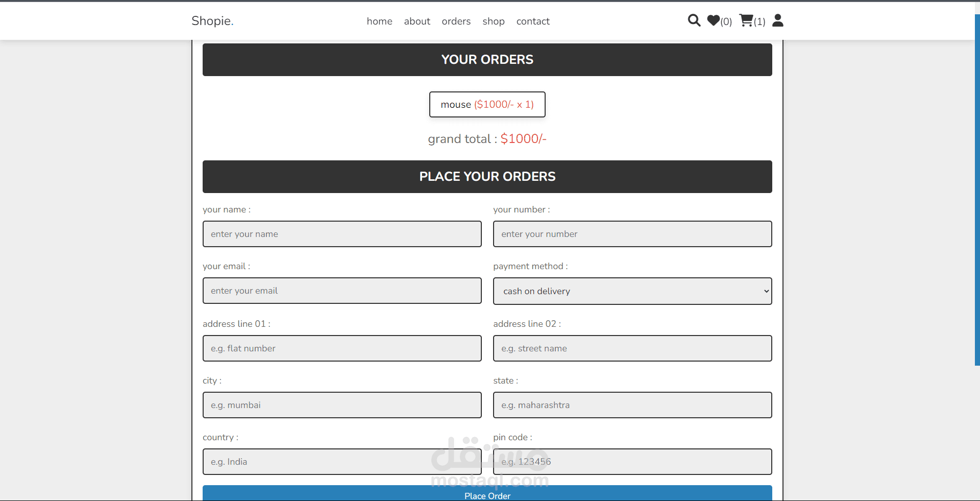Viewport: 980px width, 501px height.
Task: Click the 'address line 02 :' label
Action: tap(527, 324)
